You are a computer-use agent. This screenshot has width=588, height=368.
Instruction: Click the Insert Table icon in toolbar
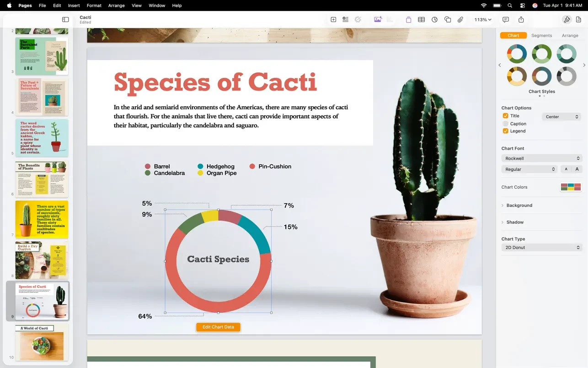421,20
